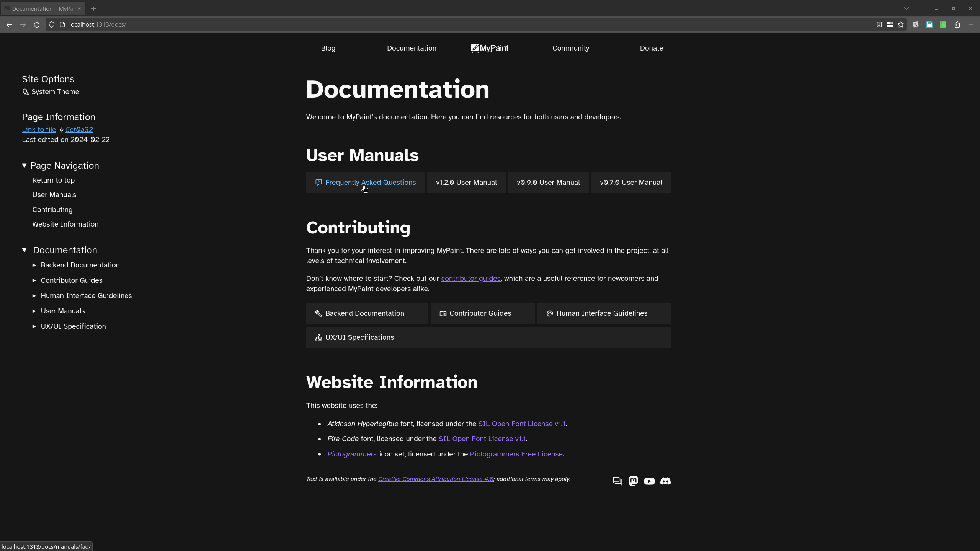
Task: Open the Blog menu item
Action: pyautogui.click(x=328, y=48)
